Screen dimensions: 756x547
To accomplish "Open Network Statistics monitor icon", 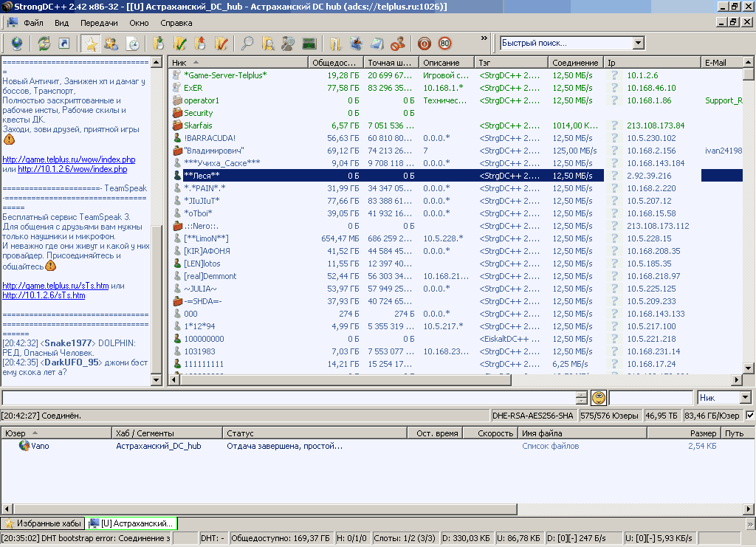I will pos(309,44).
